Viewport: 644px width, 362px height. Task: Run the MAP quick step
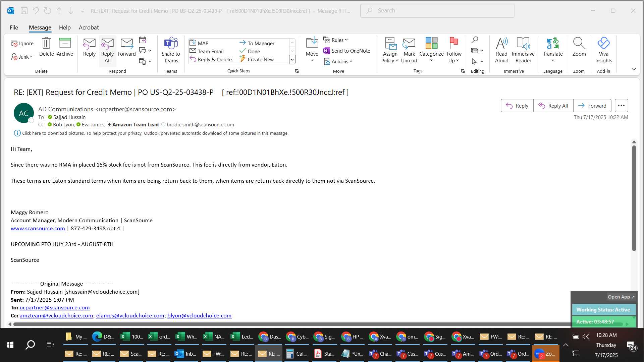pos(199,43)
